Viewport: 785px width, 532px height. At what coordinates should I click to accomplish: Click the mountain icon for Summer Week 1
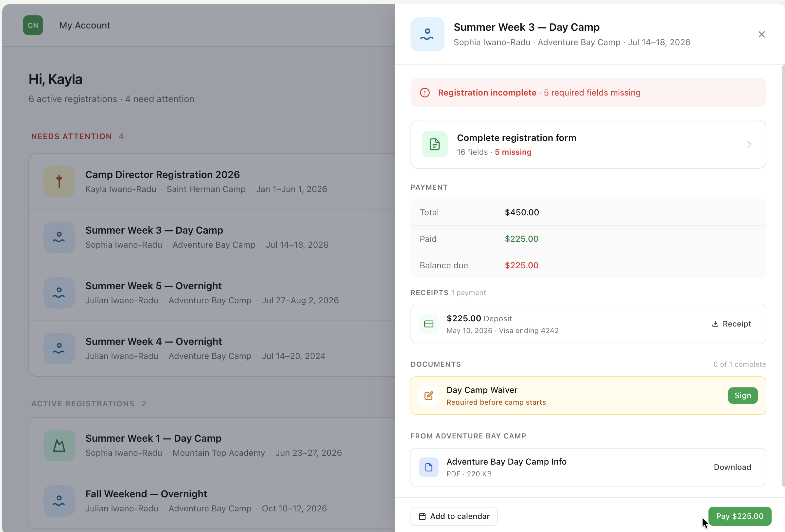click(59, 445)
